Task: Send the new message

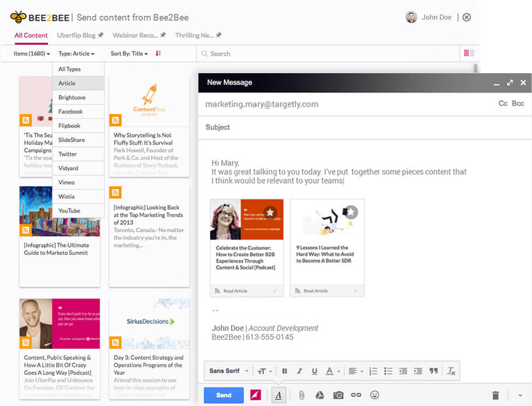Action: pos(223,395)
